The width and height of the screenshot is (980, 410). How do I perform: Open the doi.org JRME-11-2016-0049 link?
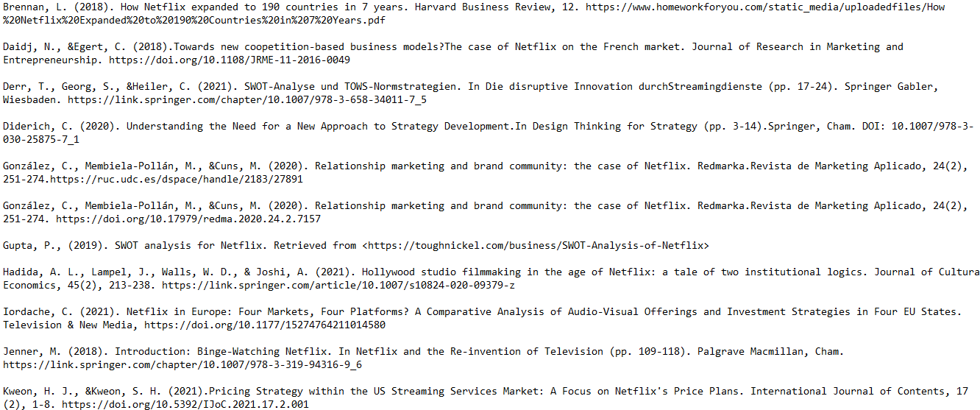coord(230,60)
